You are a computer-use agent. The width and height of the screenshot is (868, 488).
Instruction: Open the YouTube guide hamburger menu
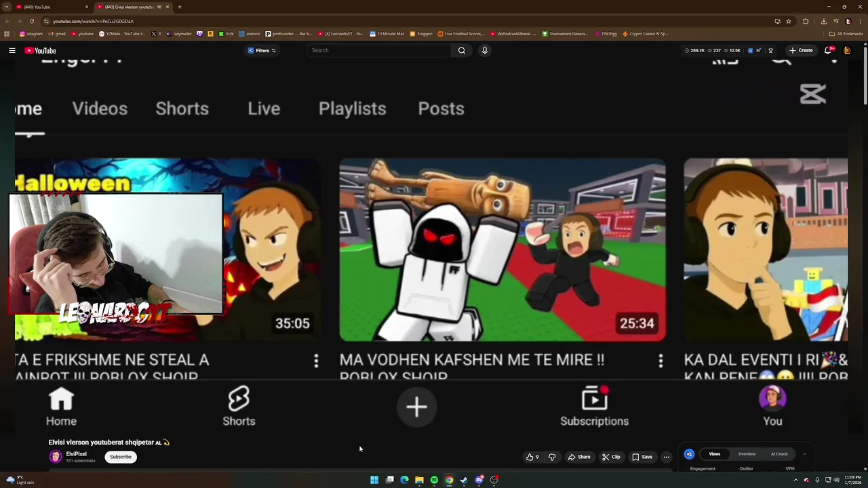pos(12,50)
